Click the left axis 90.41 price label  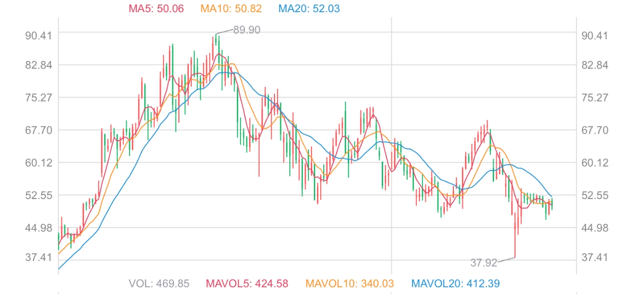[x=38, y=36]
